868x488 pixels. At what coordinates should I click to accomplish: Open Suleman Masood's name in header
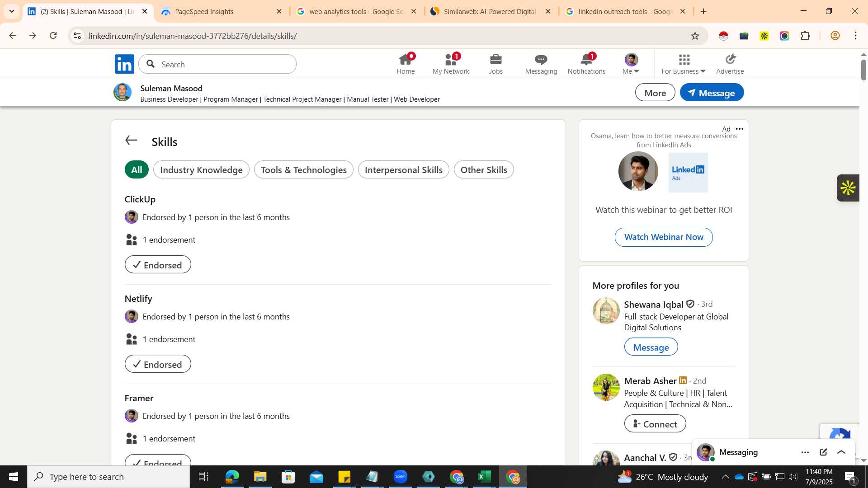[171, 89]
